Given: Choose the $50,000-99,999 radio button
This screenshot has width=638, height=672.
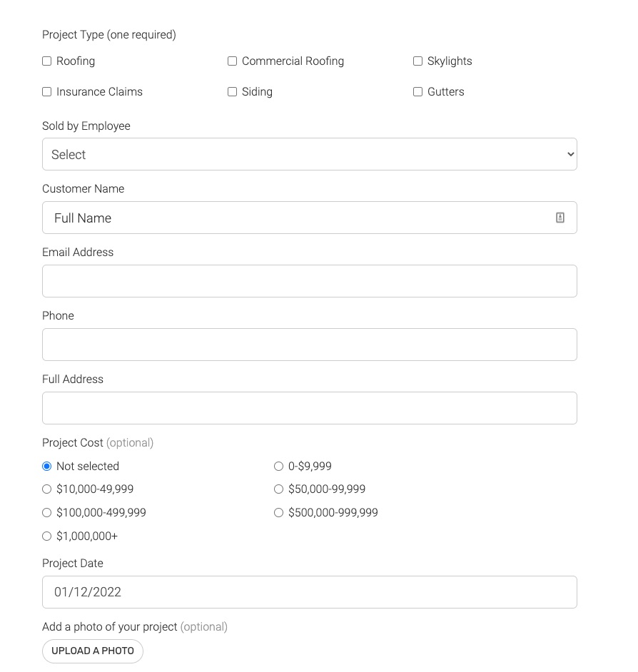Looking at the screenshot, I should [x=279, y=489].
